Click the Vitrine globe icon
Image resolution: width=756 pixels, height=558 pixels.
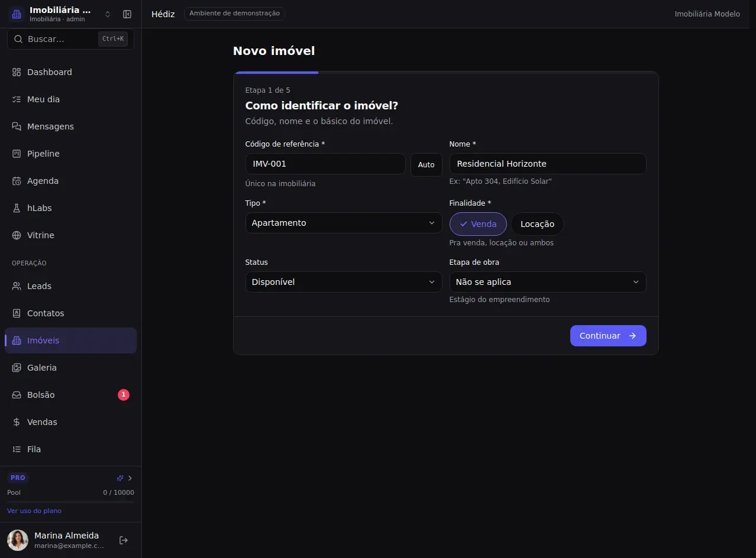(17, 235)
